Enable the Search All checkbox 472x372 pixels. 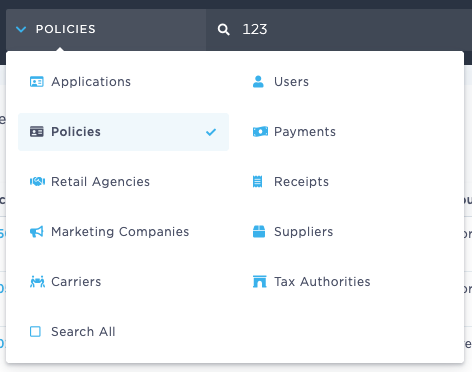pyautogui.click(x=35, y=332)
